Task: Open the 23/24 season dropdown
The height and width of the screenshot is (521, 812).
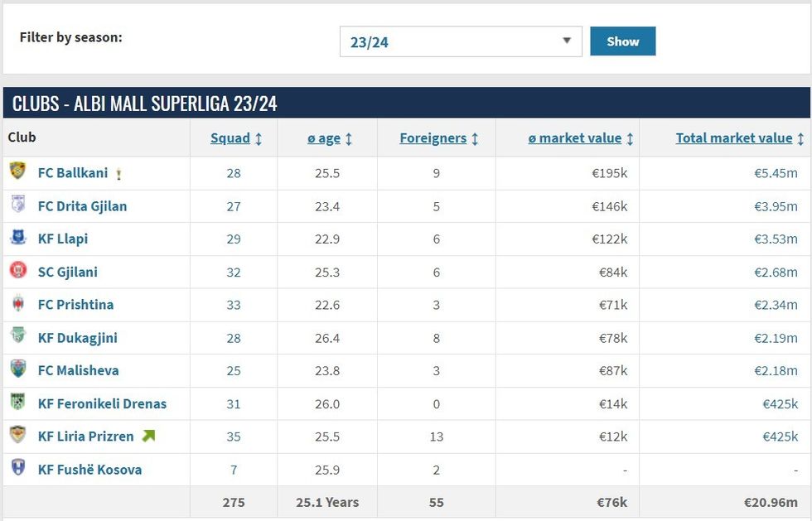Action: 461,41
